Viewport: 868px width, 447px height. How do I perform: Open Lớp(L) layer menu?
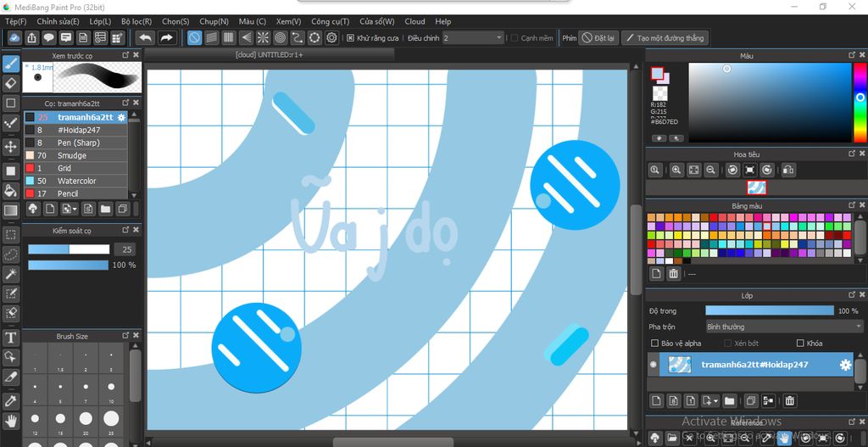(x=101, y=21)
